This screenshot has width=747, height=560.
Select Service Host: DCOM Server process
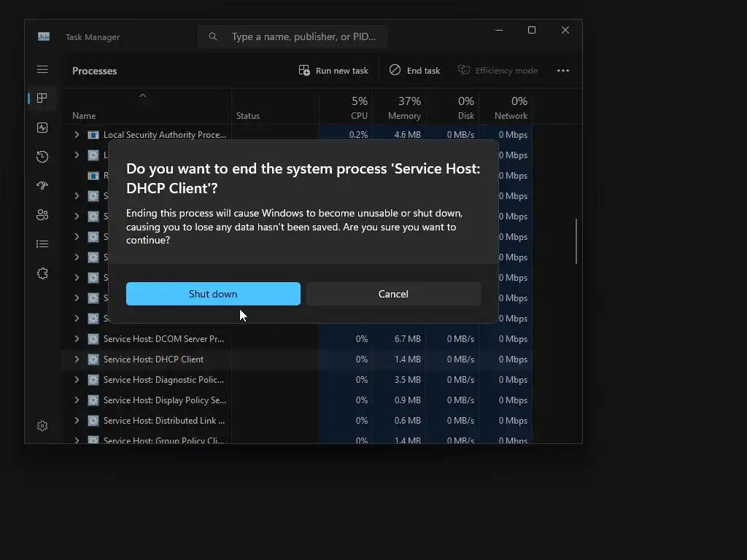pos(163,339)
